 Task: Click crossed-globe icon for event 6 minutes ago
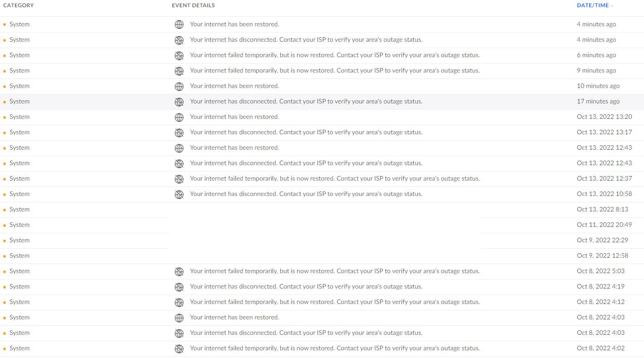[x=179, y=55]
